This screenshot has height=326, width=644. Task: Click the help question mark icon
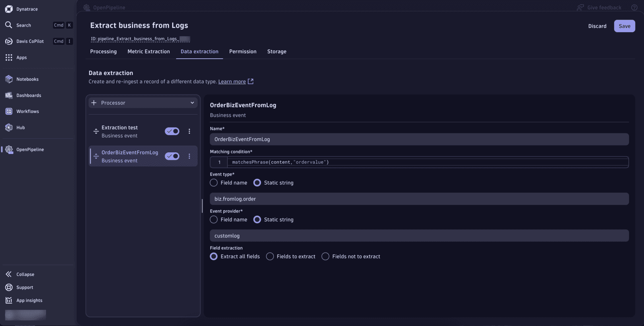point(634,7)
